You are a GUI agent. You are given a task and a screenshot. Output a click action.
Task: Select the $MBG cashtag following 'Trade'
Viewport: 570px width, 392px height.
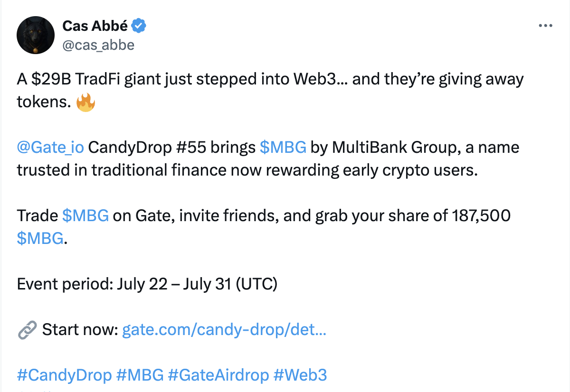85,216
